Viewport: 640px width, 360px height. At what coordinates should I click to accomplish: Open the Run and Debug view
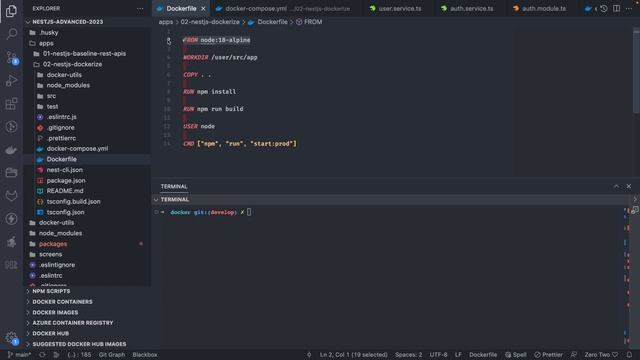11,80
